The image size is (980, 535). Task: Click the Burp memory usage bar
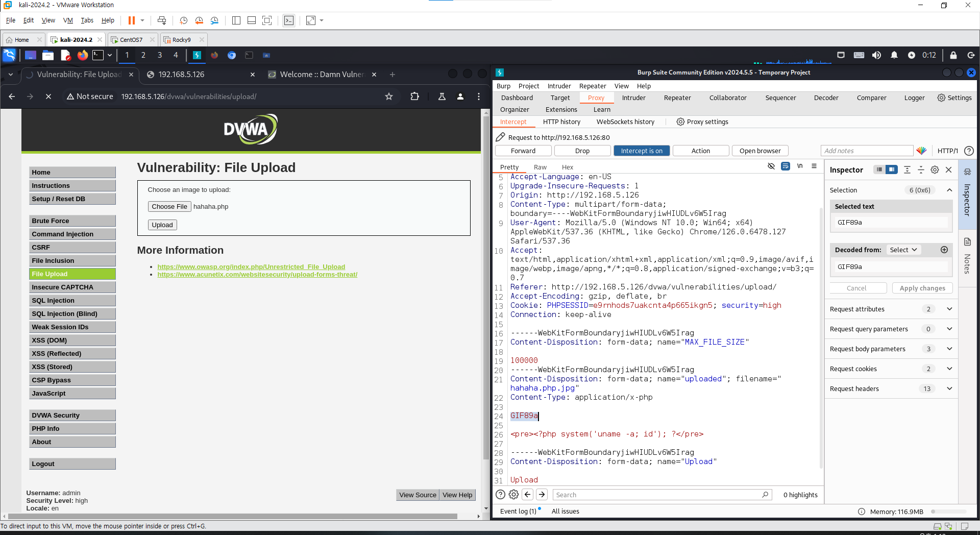[949, 512]
